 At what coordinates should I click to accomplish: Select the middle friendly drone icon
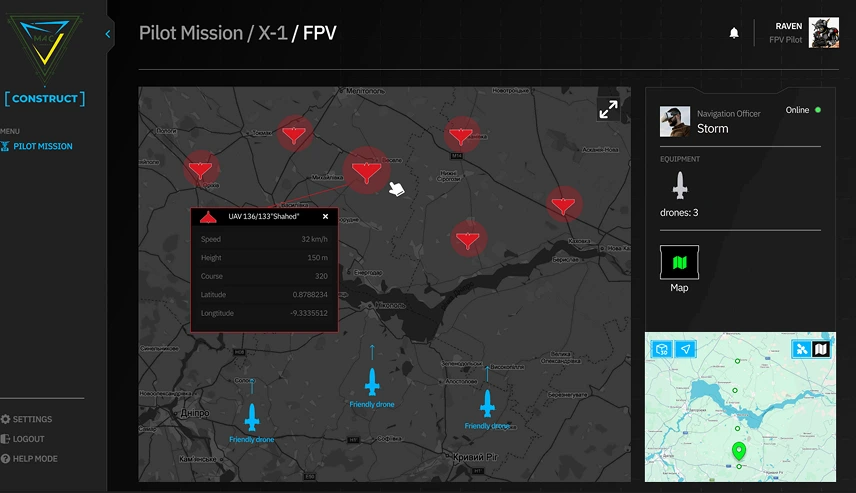(372, 382)
